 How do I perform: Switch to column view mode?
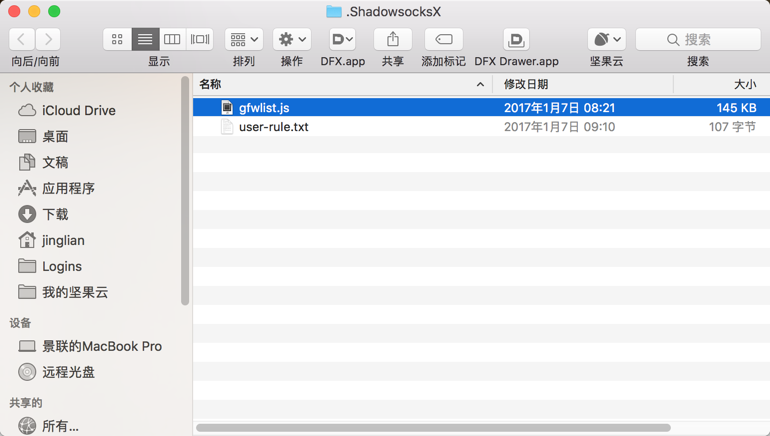coord(172,39)
